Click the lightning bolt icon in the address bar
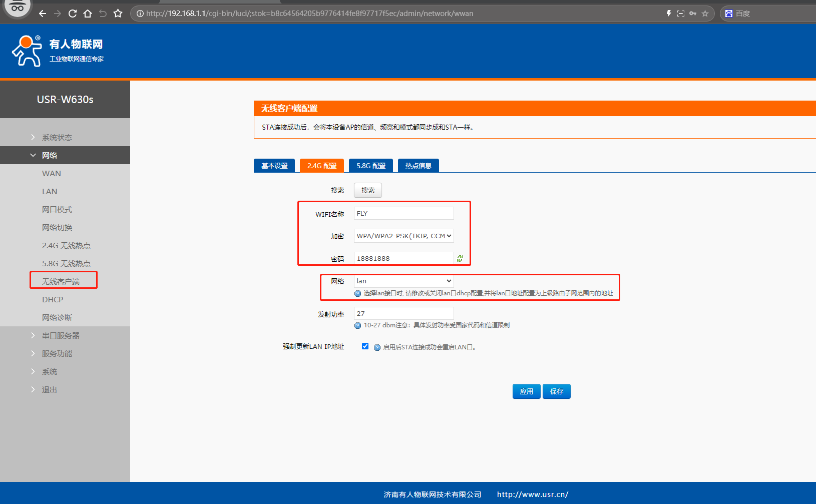Image resolution: width=816 pixels, height=504 pixels. [669, 14]
